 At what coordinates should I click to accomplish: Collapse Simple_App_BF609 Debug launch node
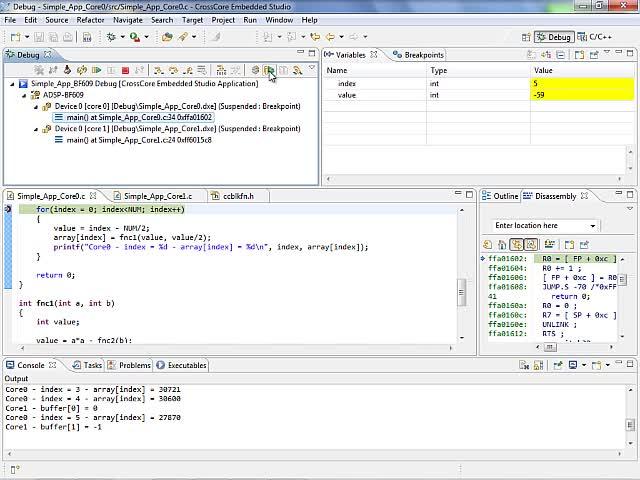[x=12, y=84]
